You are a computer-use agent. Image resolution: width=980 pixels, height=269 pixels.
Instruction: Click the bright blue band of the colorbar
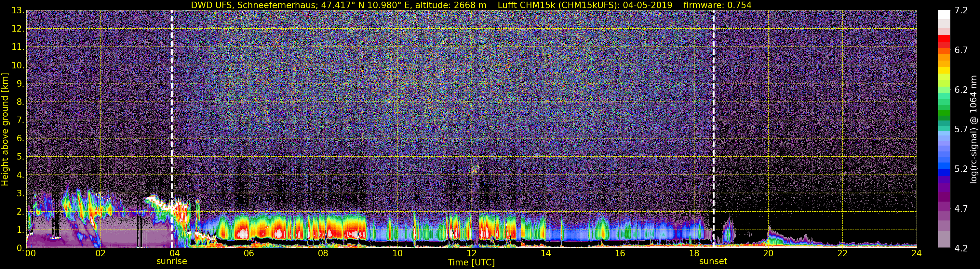(x=944, y=166)
